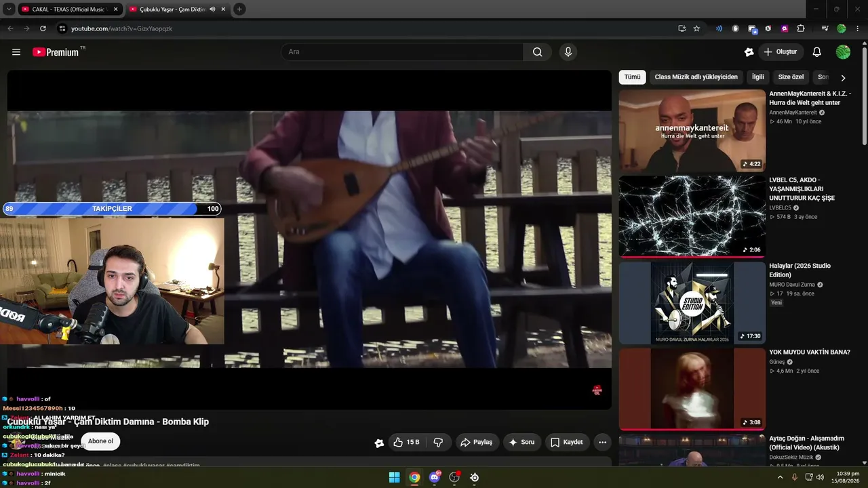This screenshot has width=868, height=488.
Task: Open Halaylar 2026 Studio Edition thumbnail
Action: click(692, 303)
